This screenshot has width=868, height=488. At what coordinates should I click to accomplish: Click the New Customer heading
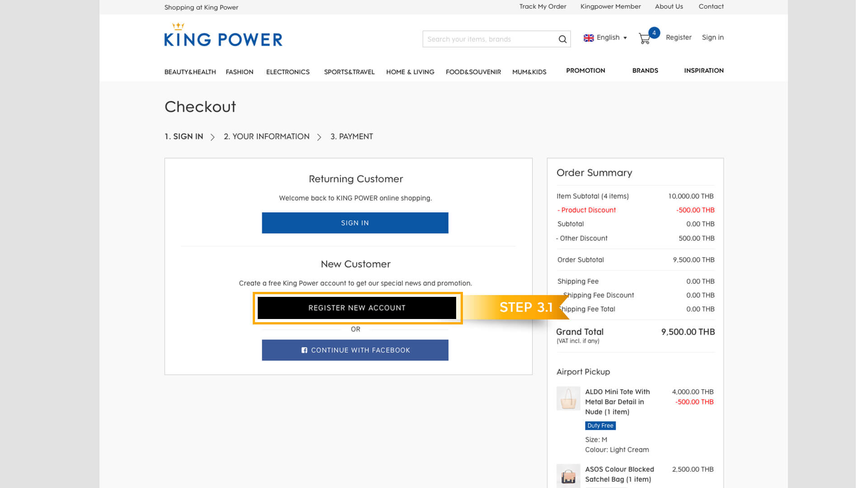(x=355, y=264)
